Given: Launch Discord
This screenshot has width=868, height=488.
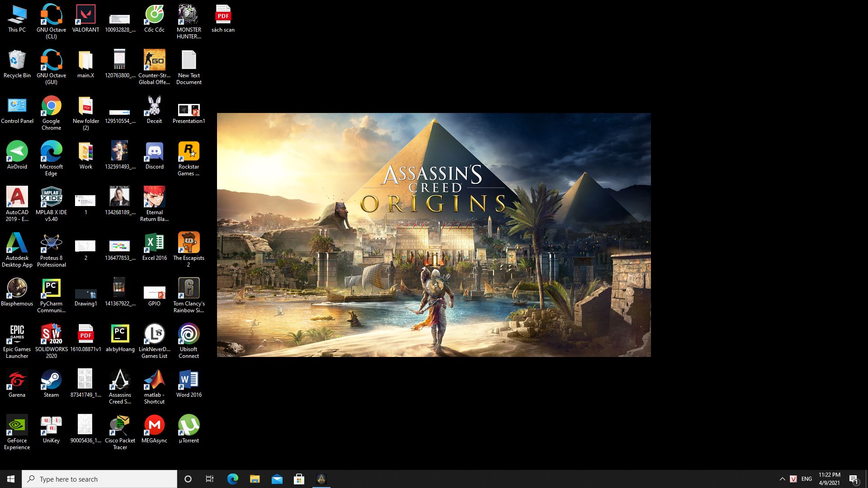Looking at the screenshot, I should click(154, 151).
